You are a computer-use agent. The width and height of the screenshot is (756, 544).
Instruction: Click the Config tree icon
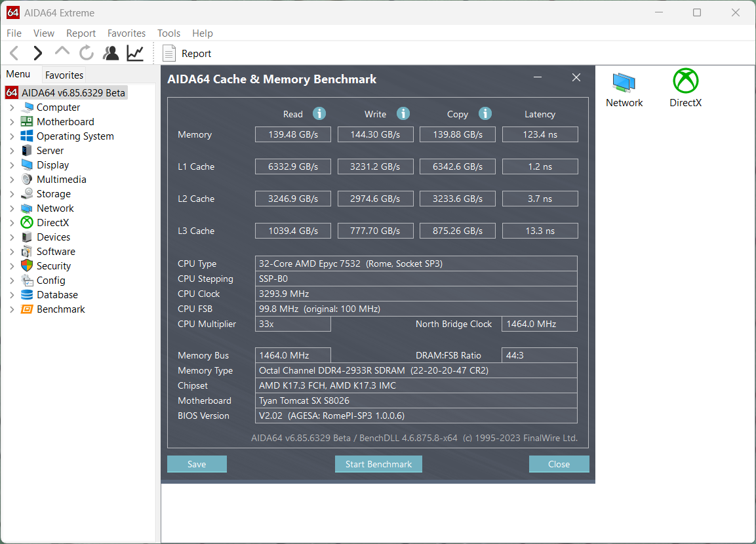point(27,280)
